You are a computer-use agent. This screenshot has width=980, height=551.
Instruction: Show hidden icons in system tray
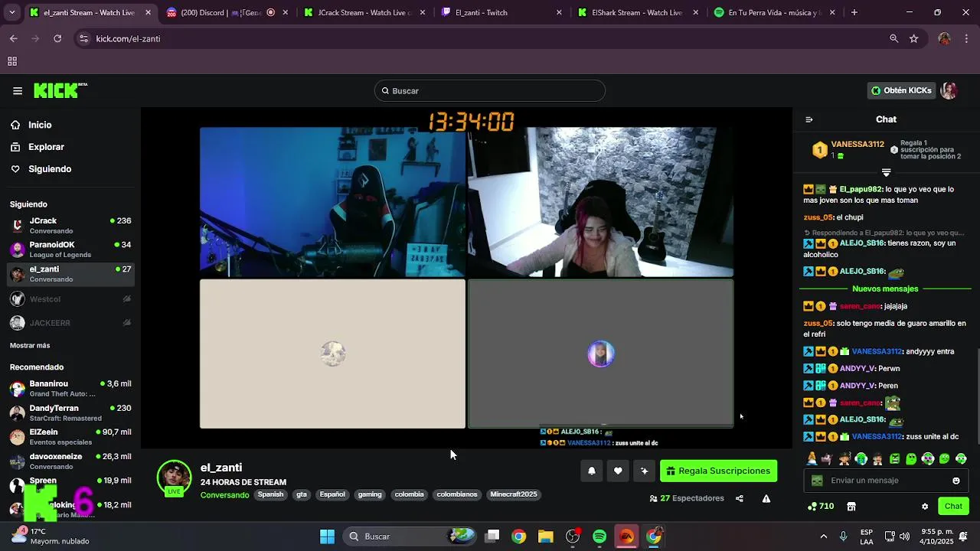coord(823,536)
